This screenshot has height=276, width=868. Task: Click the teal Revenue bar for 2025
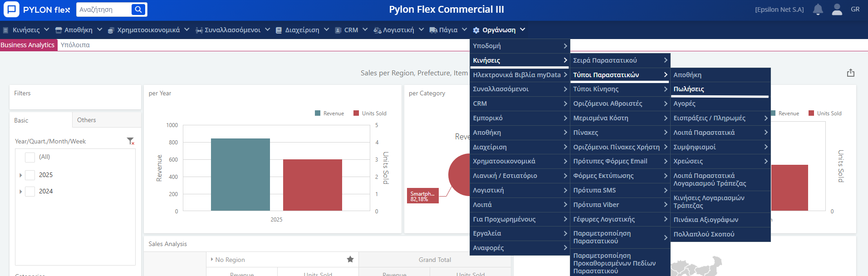(240, 174)
